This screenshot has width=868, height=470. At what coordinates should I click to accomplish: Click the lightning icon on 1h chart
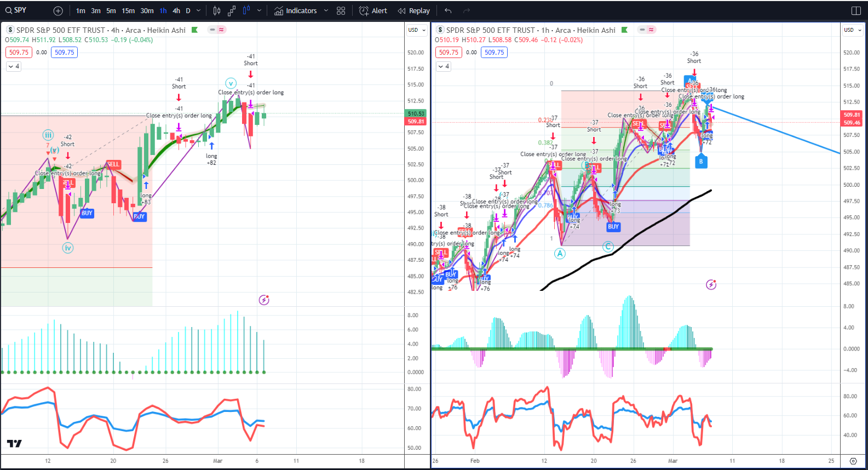point(711,284)
